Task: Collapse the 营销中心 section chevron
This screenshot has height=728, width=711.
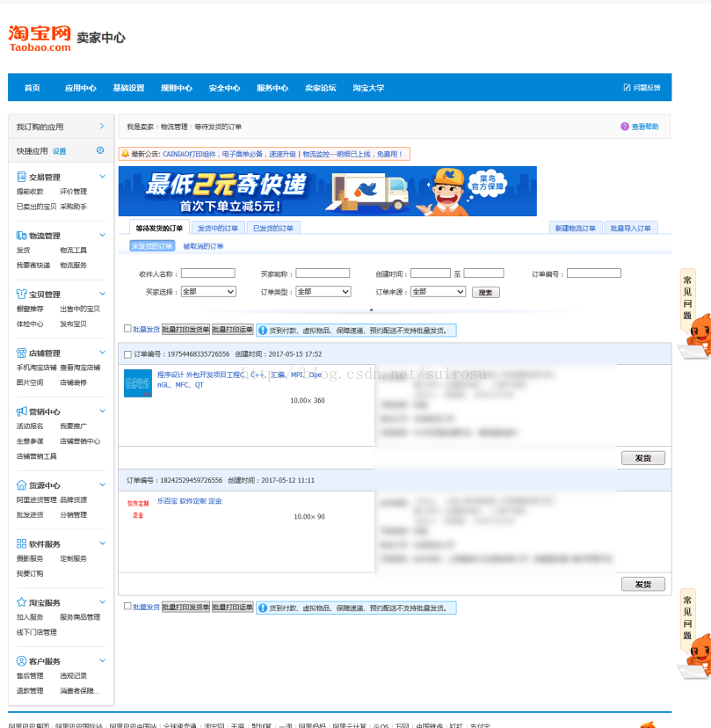Action: click(103, 411)
